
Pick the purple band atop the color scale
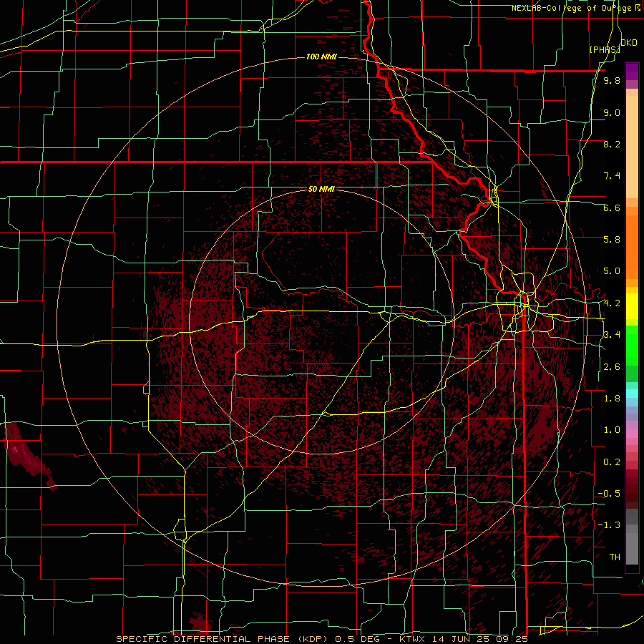tap(632, 72)
